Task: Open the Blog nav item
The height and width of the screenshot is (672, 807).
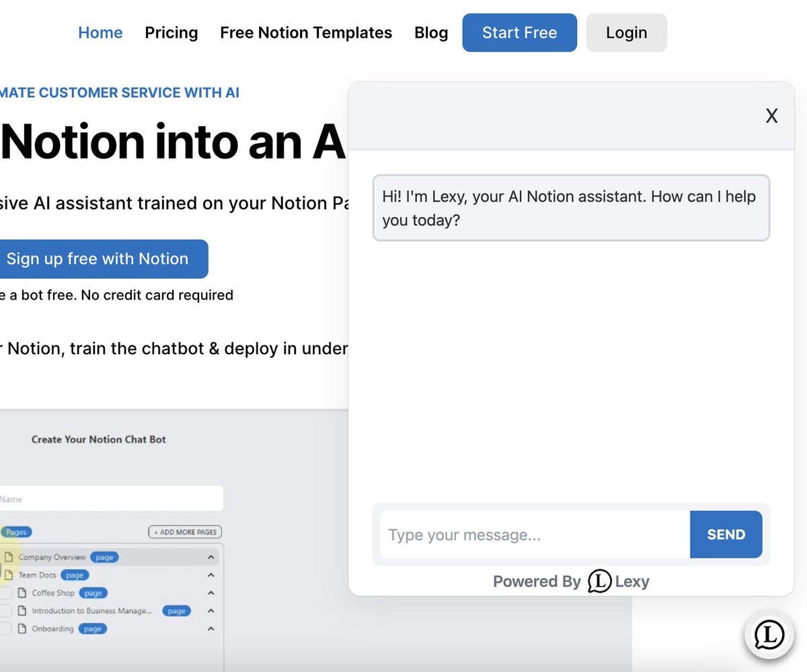Action: (x=431, y=32)
